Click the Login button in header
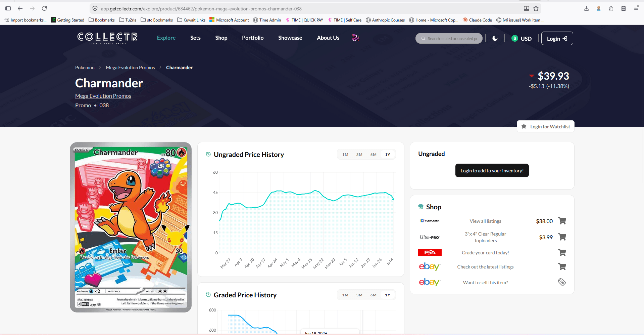Screen dimensions: 644x335 point(557,38)
